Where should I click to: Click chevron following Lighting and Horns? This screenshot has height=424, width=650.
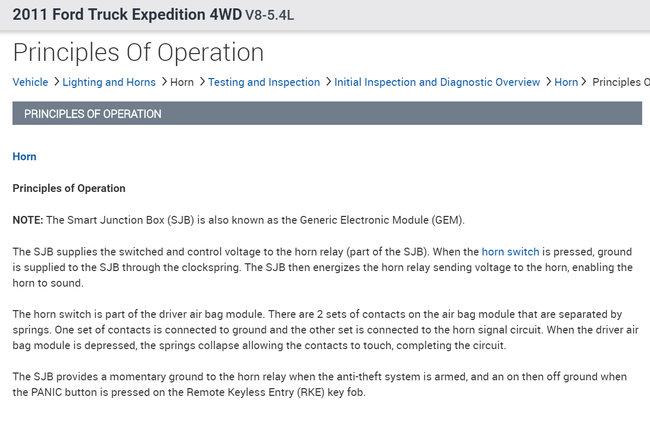[161, 82]
